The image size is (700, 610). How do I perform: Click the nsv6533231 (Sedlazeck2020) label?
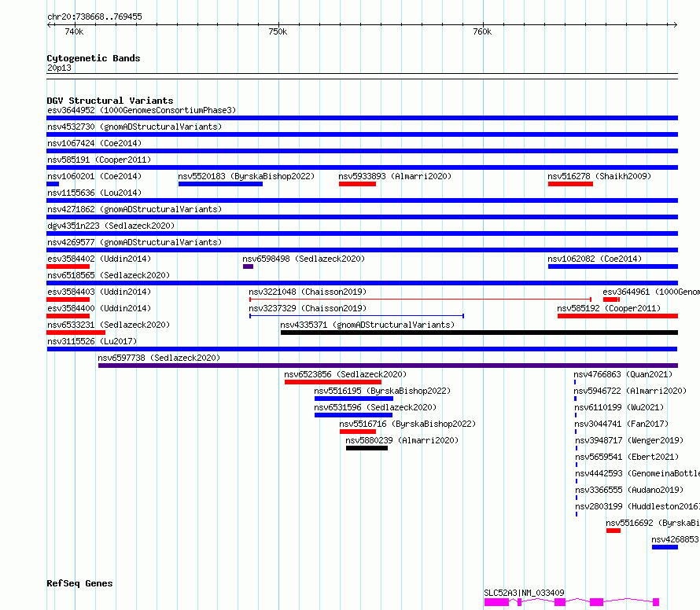[109, 325]
